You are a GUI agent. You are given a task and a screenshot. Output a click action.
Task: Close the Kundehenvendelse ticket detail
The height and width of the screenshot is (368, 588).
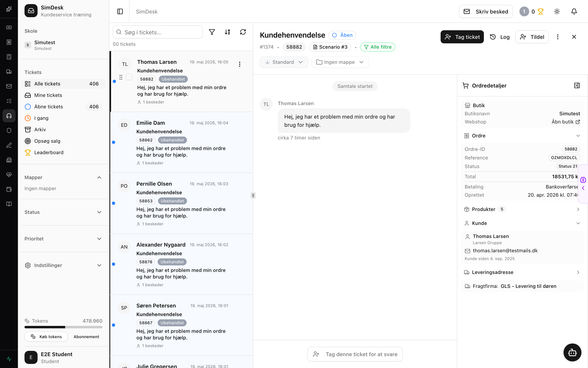tap(574, 37)
